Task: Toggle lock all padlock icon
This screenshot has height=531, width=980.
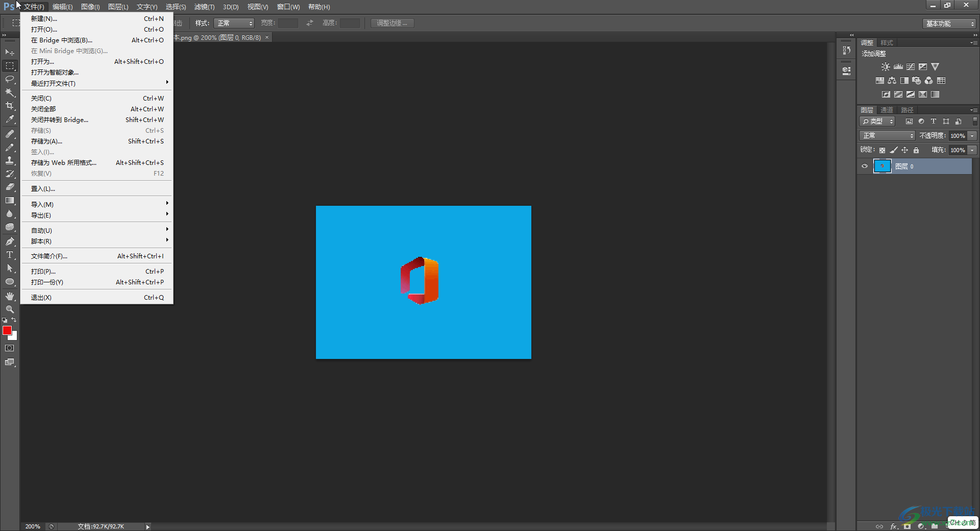Action: pos(916,150)
